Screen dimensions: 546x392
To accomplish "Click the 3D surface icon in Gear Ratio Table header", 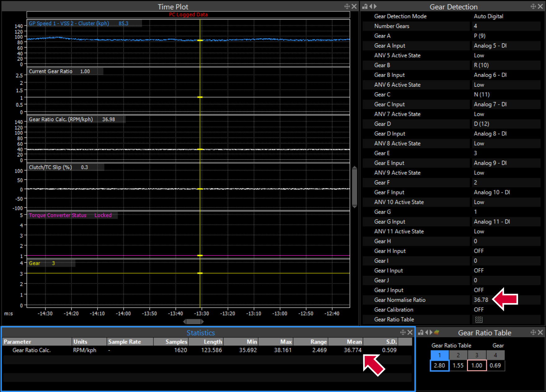I will tap(437, 332).
